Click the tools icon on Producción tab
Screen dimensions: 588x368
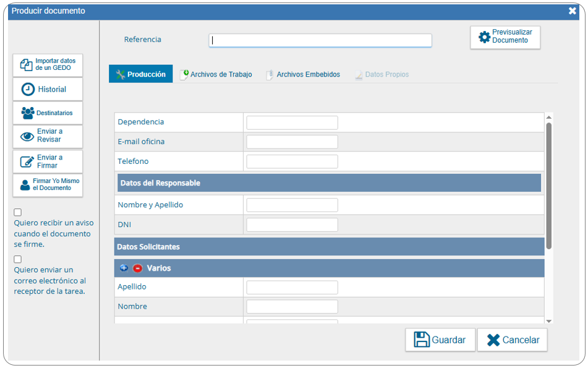pyautogui.click(x=121, y=74)
